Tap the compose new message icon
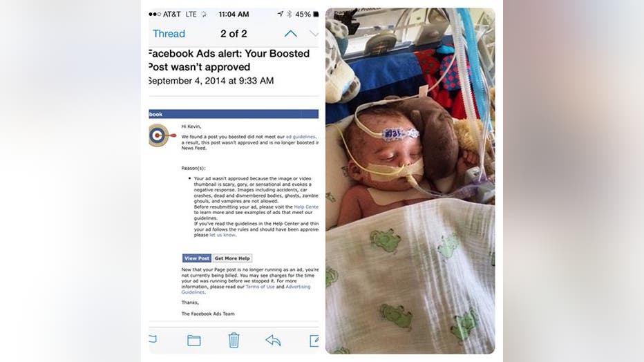Screen dimensions: 644x362 point(314,341)
